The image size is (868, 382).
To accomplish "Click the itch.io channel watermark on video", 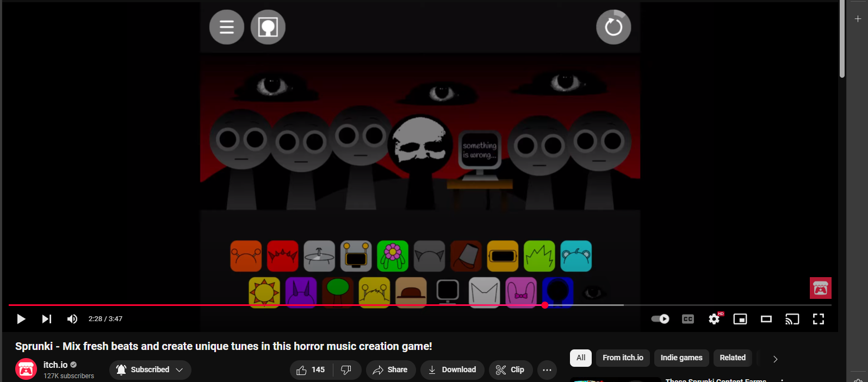I will point(820,288).
